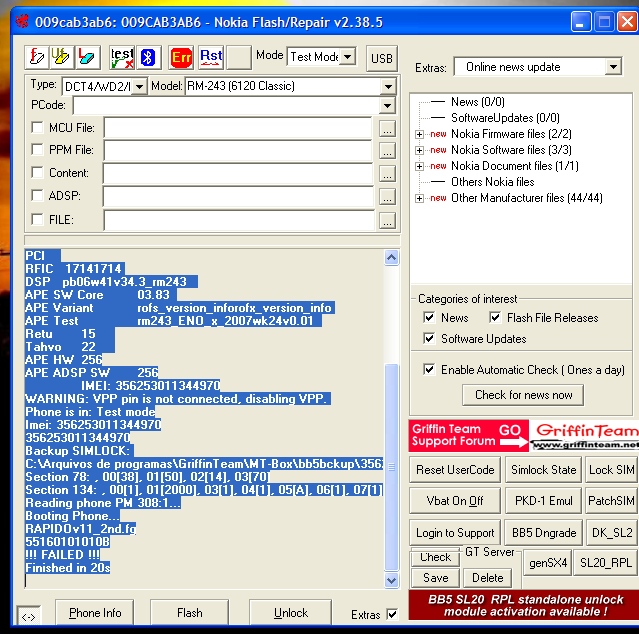This screenshot has width=639, height=634.
Task: Click Login to Support button
Action: tap(455, 533)
